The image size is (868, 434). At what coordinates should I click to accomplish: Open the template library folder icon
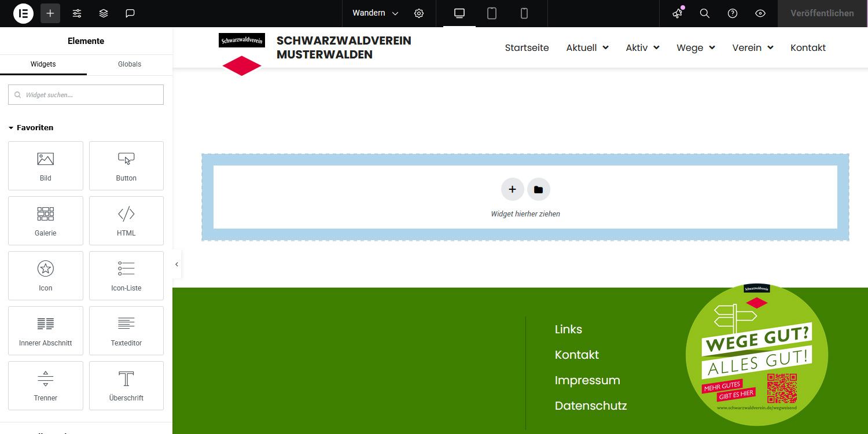pyautogui.click(x=538, y=189)
